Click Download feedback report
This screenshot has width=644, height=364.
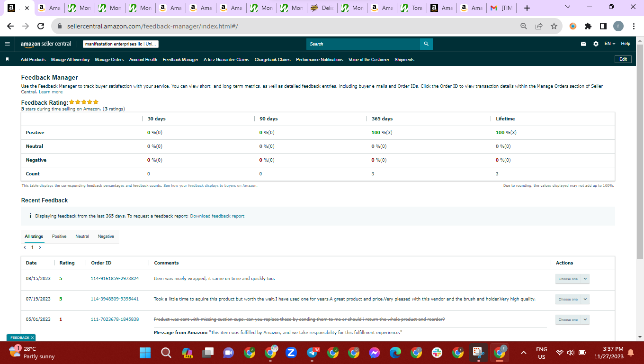pyautogui.click(x=217, y=216)
